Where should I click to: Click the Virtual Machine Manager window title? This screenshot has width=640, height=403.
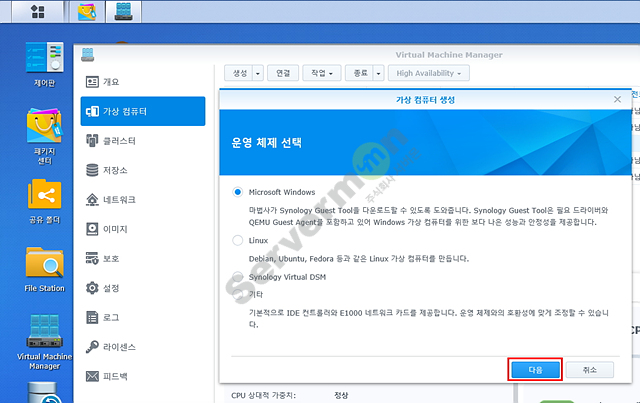coord(449,55)
